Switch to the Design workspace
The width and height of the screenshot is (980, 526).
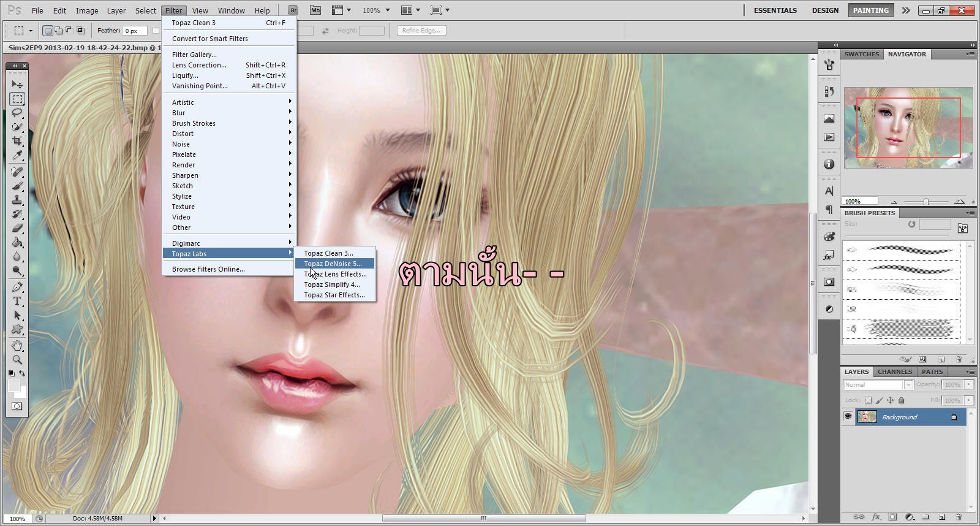pos(825,10)
